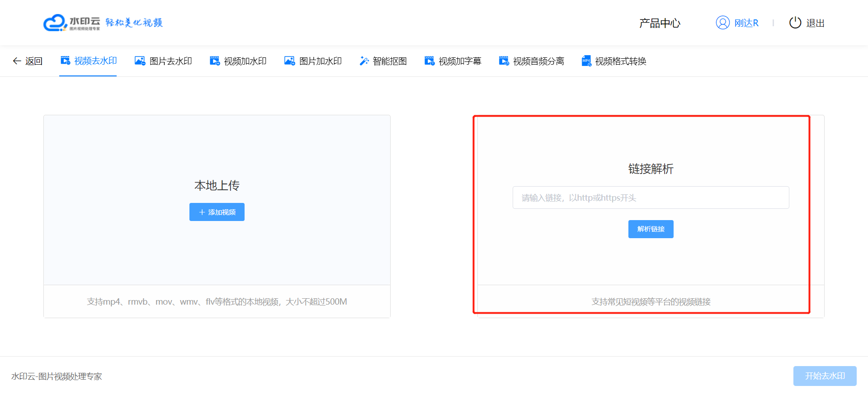This screenshot has height=395, width=868.
Task: Click the 视频音频分离 icon
Action: 504,61
